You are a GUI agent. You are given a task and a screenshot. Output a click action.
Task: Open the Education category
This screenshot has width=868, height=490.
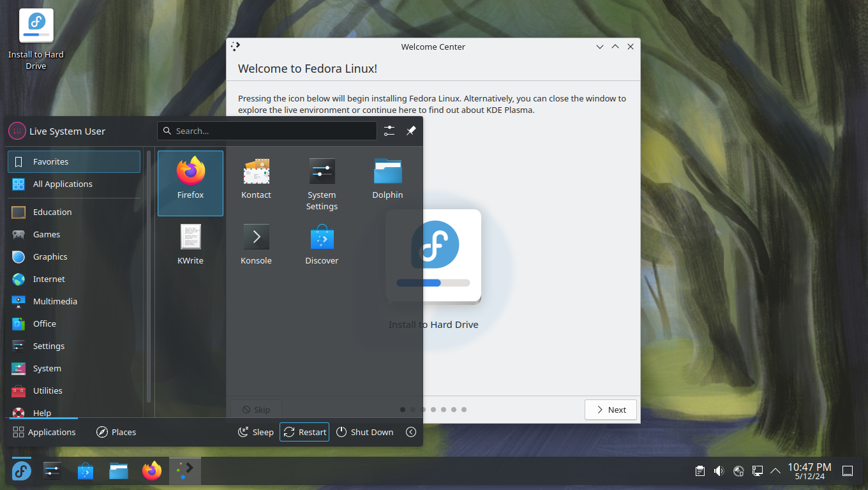tap(74, 212)
